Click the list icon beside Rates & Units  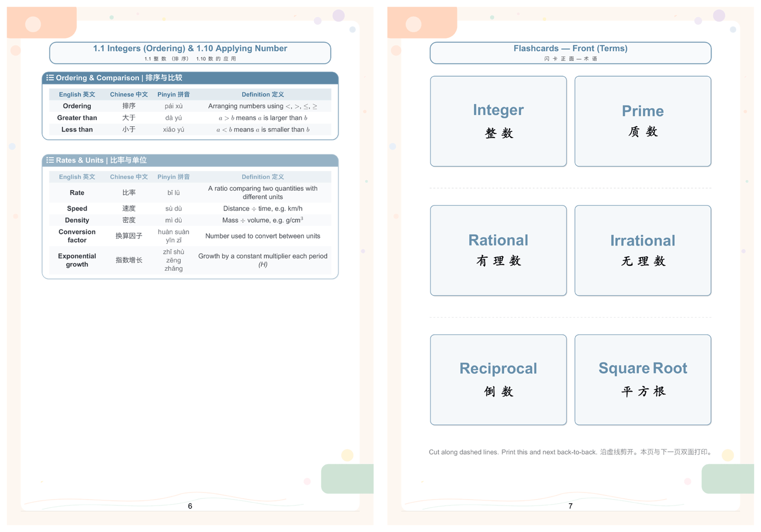(50, 160)
